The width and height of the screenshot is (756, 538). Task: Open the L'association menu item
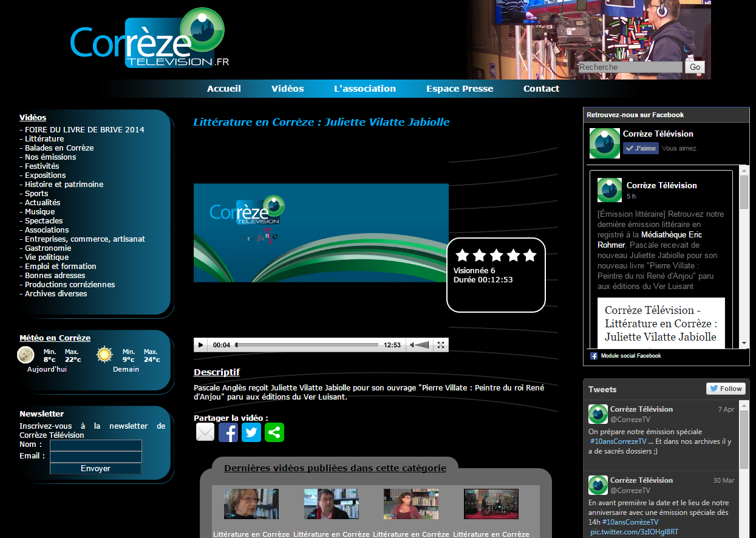[x=365, y=89]
